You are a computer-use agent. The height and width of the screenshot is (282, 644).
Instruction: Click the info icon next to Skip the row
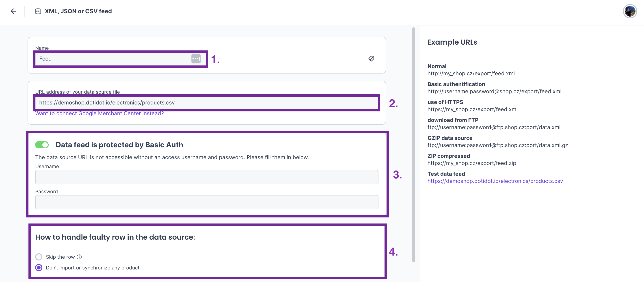coord(79,257)
